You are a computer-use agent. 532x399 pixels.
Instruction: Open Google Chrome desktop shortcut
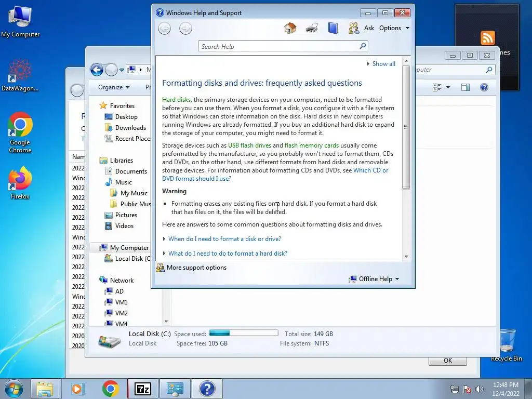[20, 132]
